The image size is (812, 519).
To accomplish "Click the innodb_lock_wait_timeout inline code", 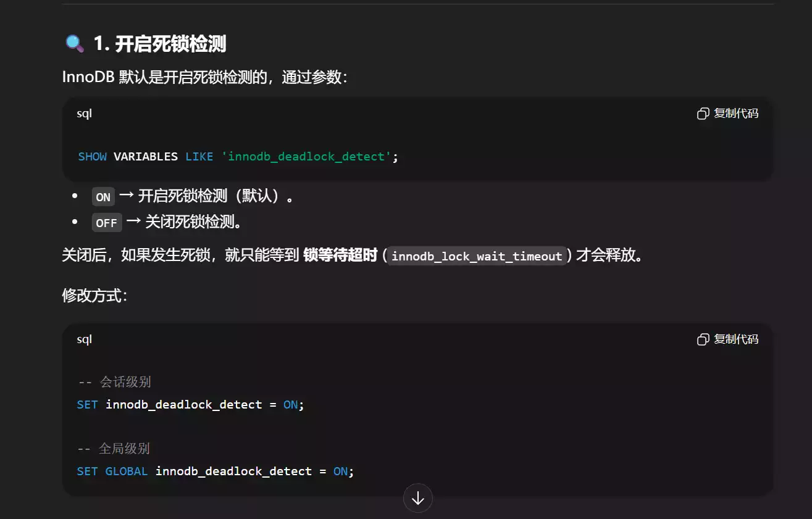I will tap(477, 256).
